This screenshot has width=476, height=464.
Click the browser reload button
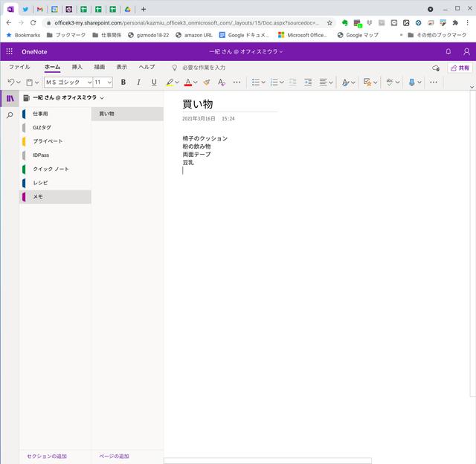[x=33, y=22]
